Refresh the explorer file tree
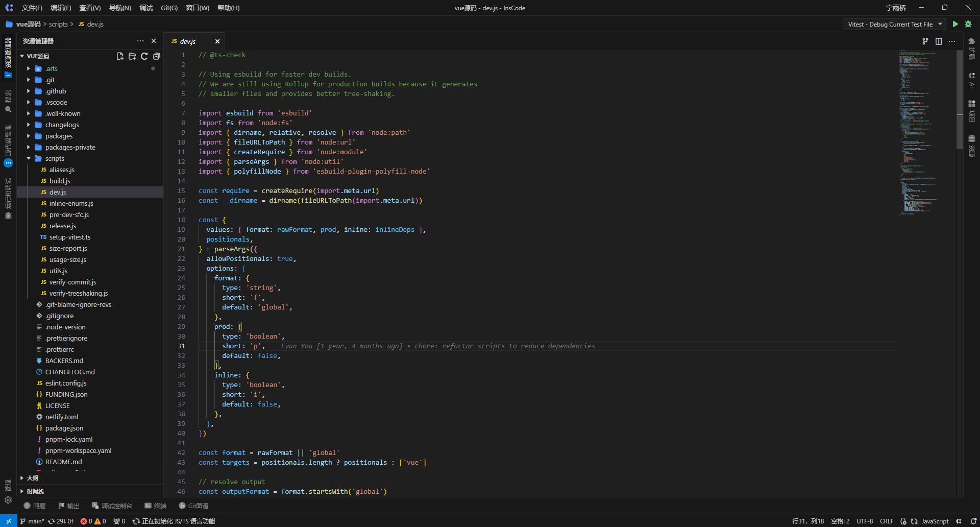 [x=144, y=56]
